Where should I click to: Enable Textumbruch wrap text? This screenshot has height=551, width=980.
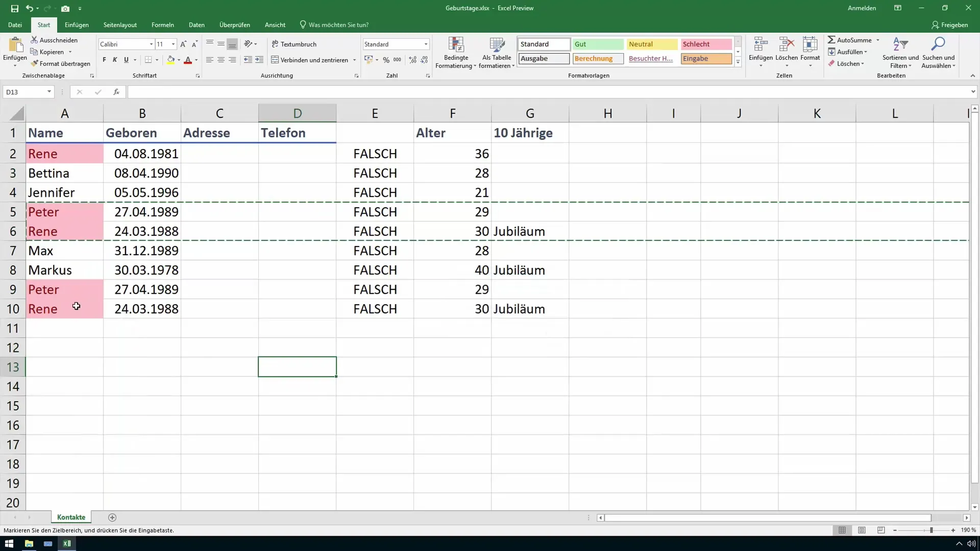pos(294,44)
